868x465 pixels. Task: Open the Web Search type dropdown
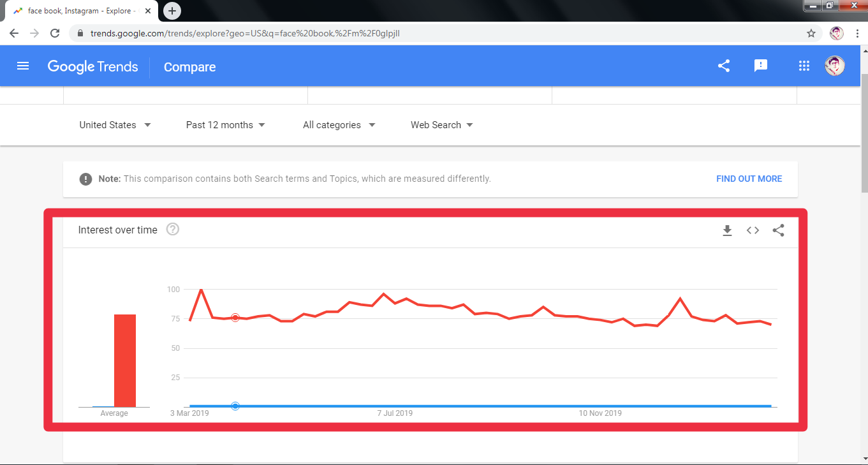tap(441, 125)
